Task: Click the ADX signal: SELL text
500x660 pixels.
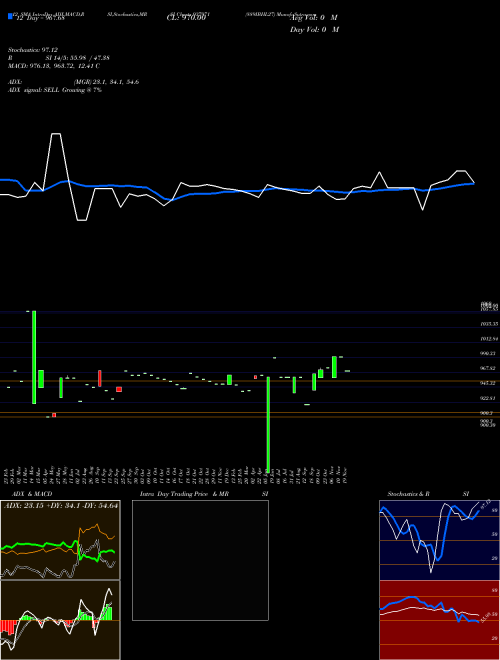Action: pos(55,90)
